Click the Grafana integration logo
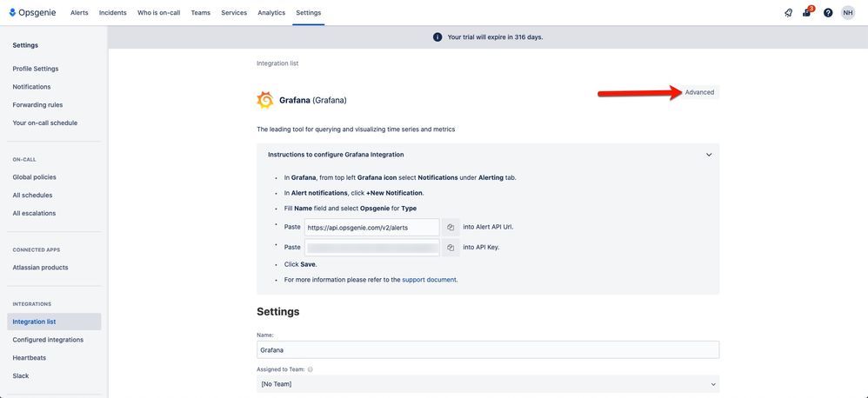Image resolution: width=868 pixels, height=398 pixels. 265,100
